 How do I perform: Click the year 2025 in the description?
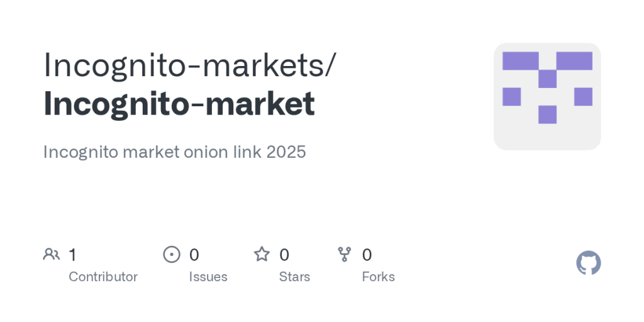286,152
